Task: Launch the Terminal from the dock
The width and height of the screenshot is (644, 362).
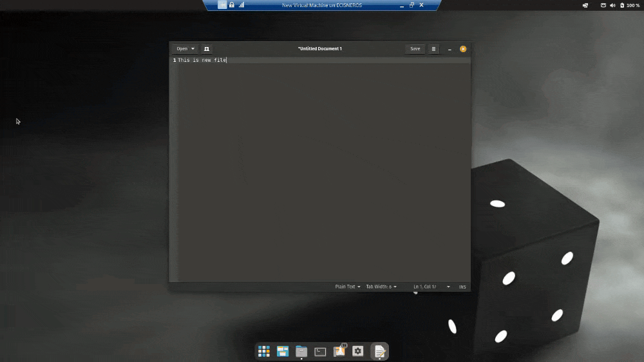Action: coord(320,351)
